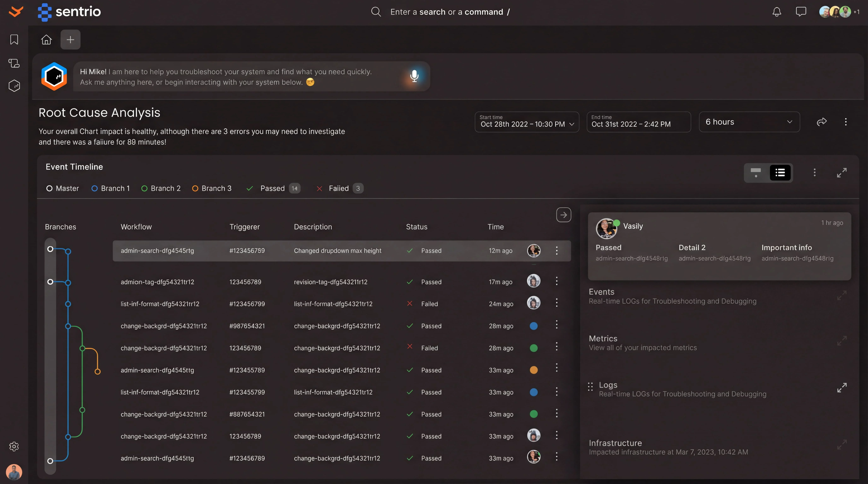868x484 pixels.
Task: Expand the Logs section
Action: (x=842, y=388)
